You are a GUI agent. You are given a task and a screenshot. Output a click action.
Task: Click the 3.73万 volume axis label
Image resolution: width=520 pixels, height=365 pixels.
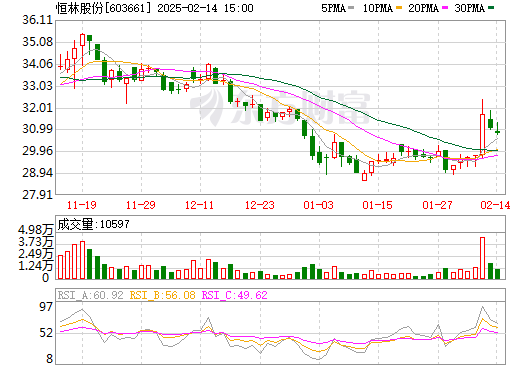[36, 242]
